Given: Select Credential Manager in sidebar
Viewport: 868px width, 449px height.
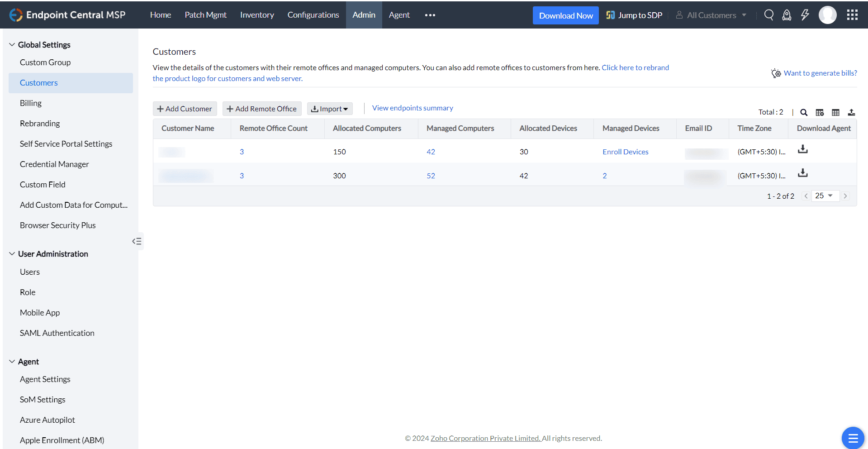Looking at the screenshot, I should [x=54, y=164].
